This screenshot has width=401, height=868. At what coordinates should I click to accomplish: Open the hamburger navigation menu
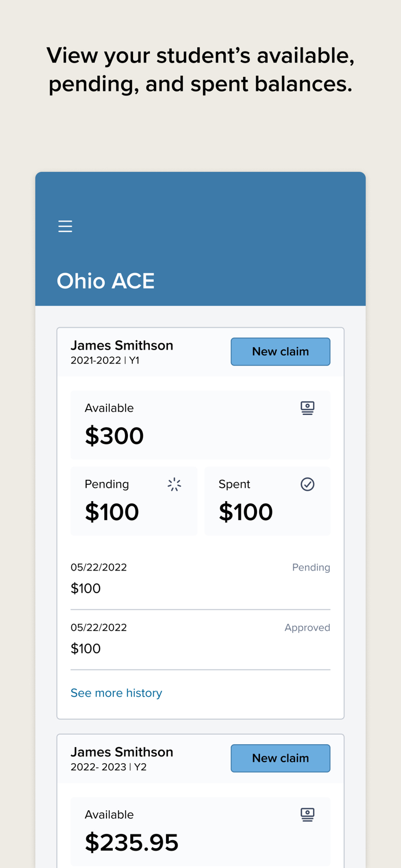click(65, 226)
